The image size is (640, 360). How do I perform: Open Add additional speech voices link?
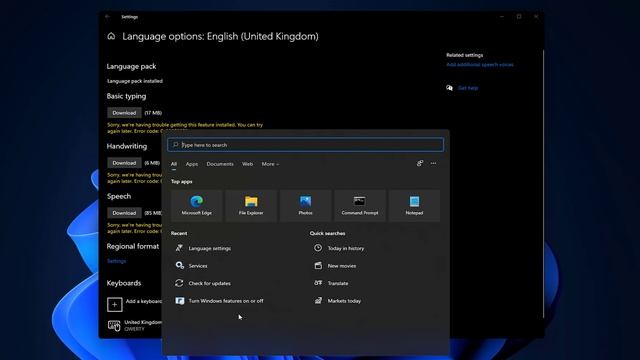point(480,64)
